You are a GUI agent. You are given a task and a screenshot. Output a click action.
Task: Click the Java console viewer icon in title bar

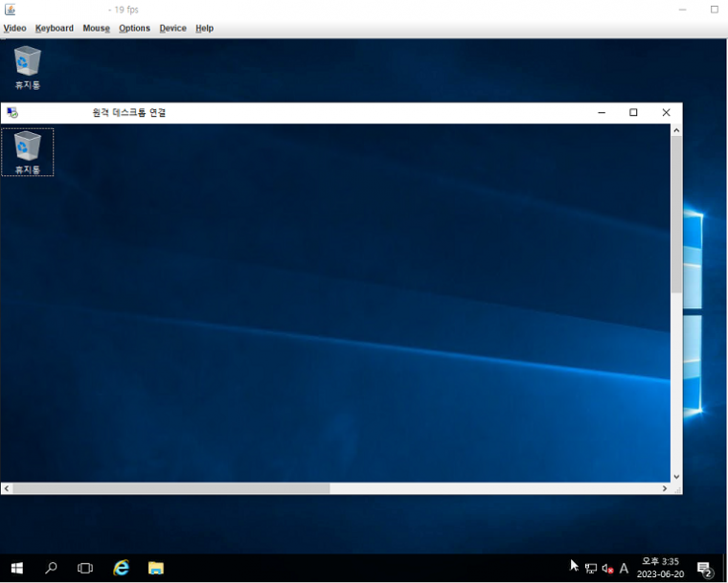(11, 10)
